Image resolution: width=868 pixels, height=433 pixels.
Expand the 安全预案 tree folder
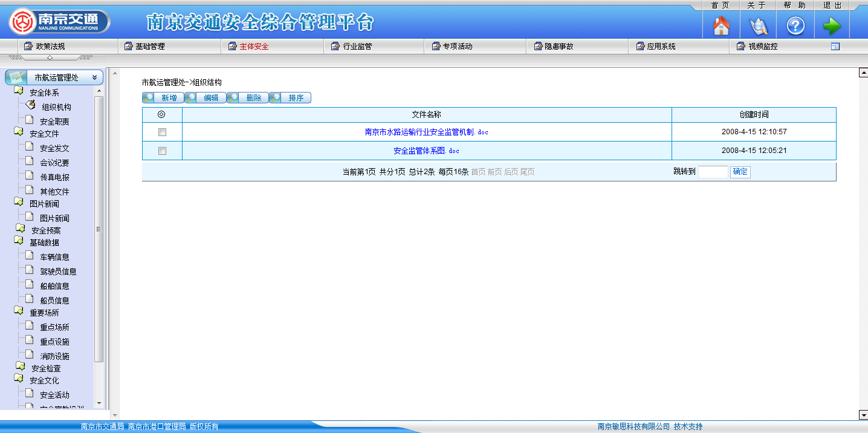coord(21,229)
